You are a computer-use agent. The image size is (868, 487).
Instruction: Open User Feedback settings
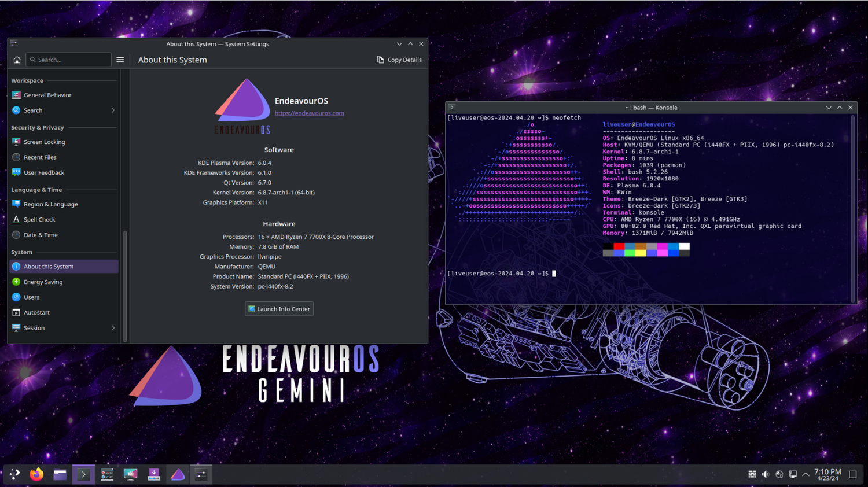(x=64, y=172)
